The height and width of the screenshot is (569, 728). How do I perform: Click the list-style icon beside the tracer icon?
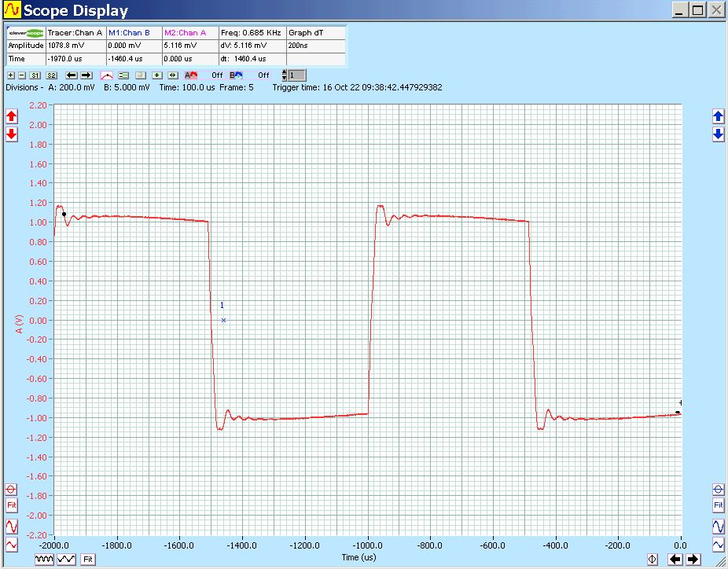point(123,75)
